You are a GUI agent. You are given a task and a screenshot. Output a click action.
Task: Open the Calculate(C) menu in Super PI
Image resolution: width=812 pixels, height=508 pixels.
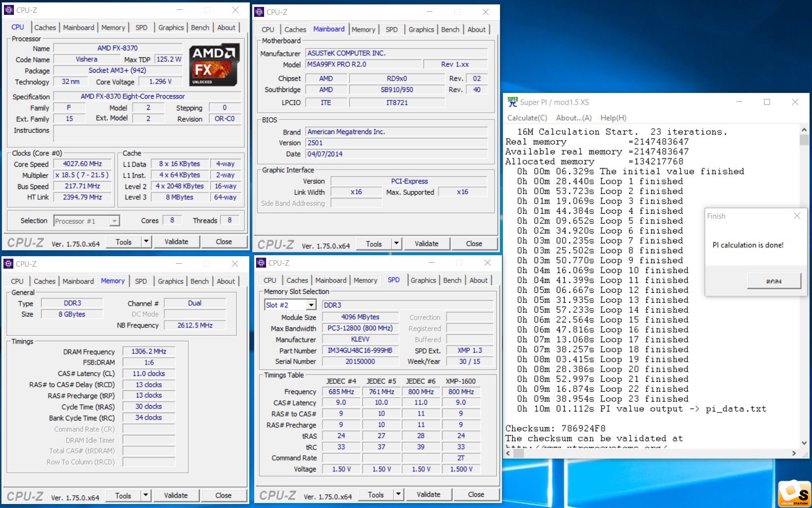pyautogui.click(x=527, y=118)
